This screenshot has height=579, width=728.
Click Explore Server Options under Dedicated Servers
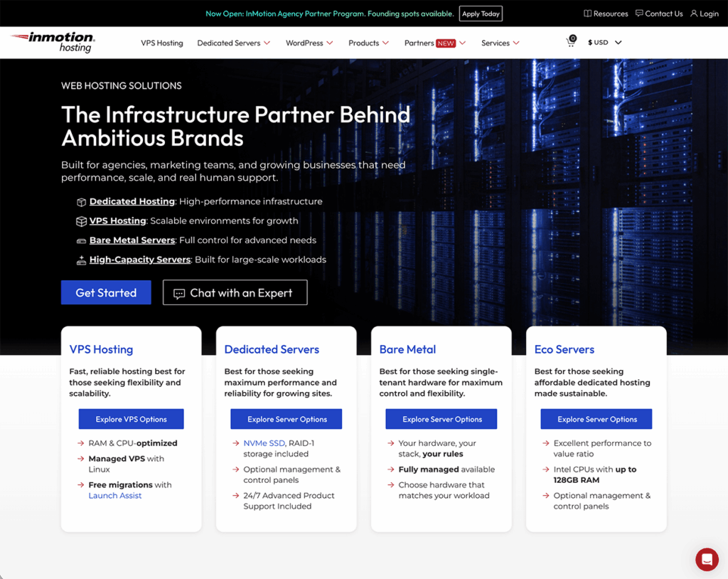pyautogui.click(x=287, y=419)
